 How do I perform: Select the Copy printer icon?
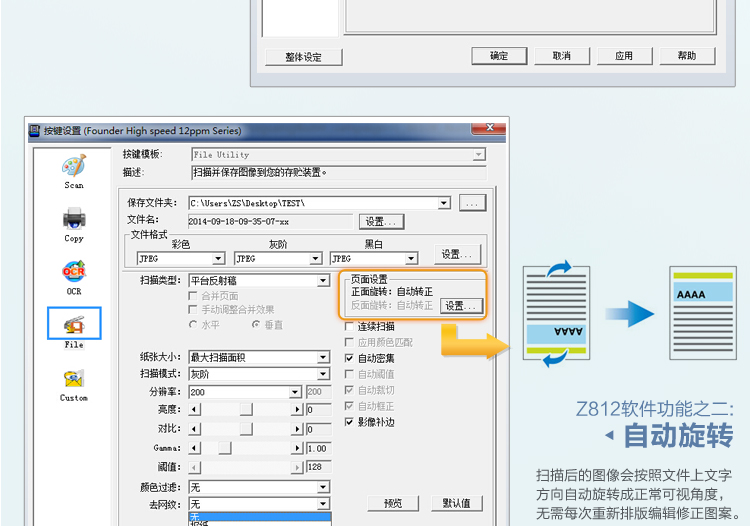[74, 218]
